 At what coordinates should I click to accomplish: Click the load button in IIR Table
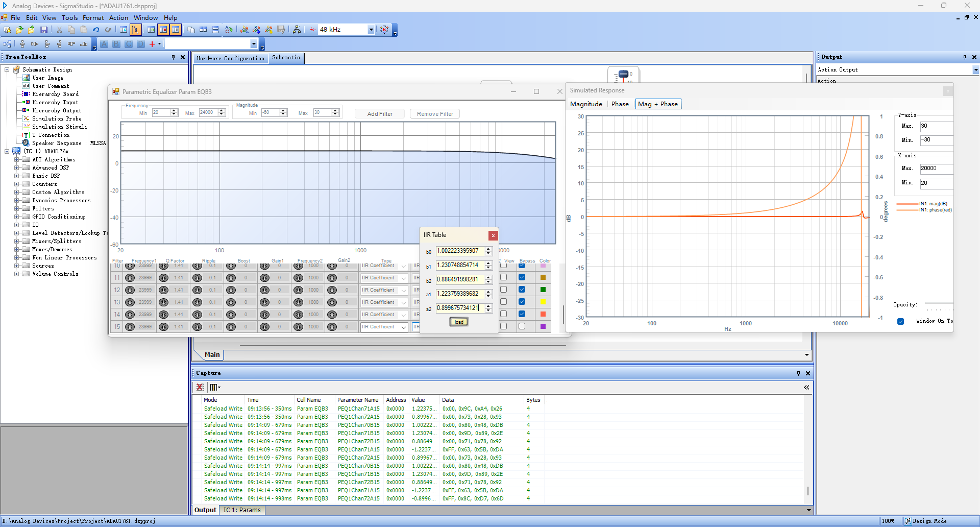pyautogui.click(x=459, y=322)
